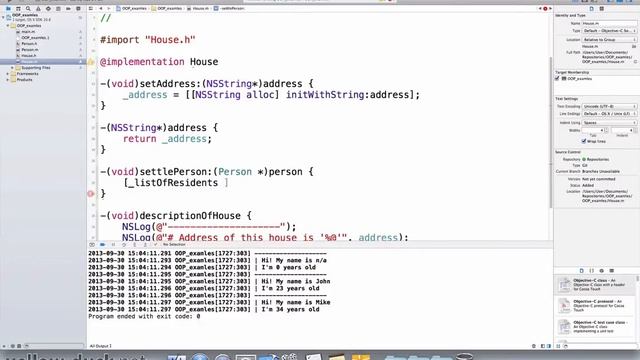Screen dimensions: 640x360
Task: Select the Objective-C protocol template
Action: point(595,306)
